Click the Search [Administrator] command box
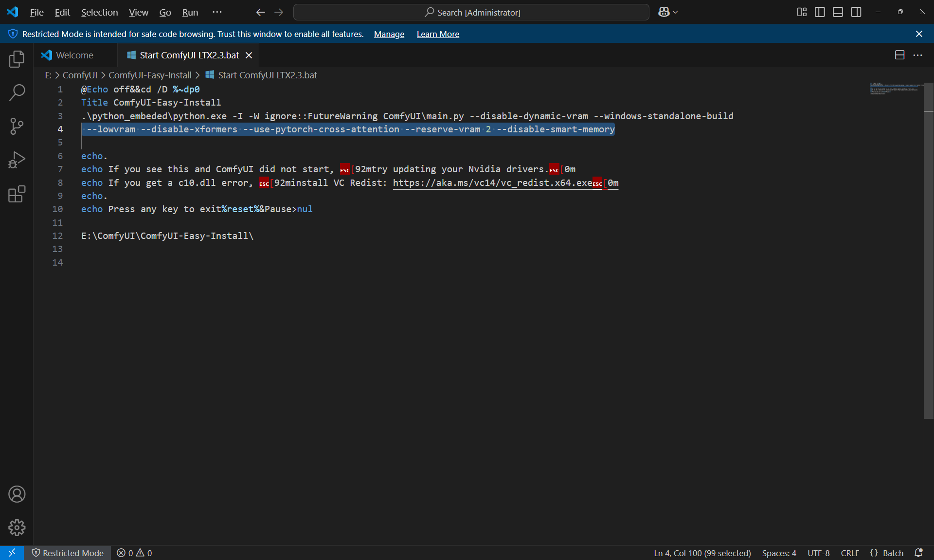 [471, 12]
